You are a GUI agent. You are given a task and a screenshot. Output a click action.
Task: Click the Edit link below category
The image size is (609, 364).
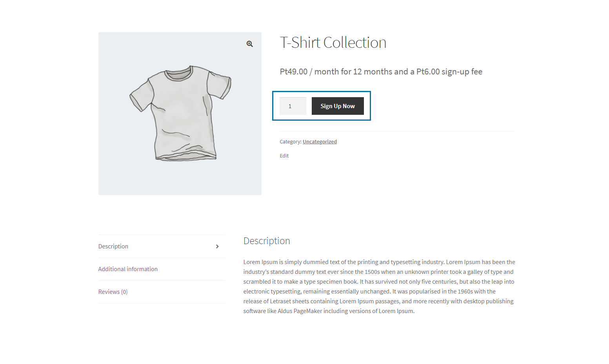click(284, 156)
